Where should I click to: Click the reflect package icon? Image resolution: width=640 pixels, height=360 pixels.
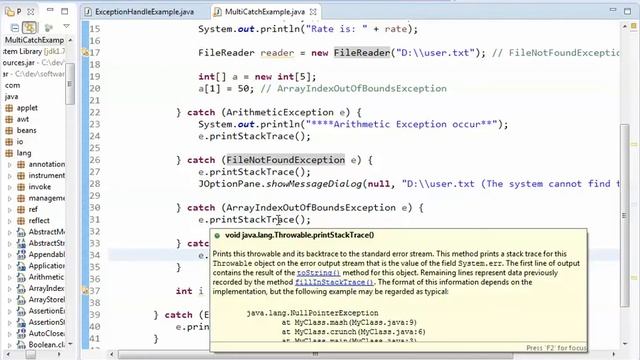click(x=21, y=221)
